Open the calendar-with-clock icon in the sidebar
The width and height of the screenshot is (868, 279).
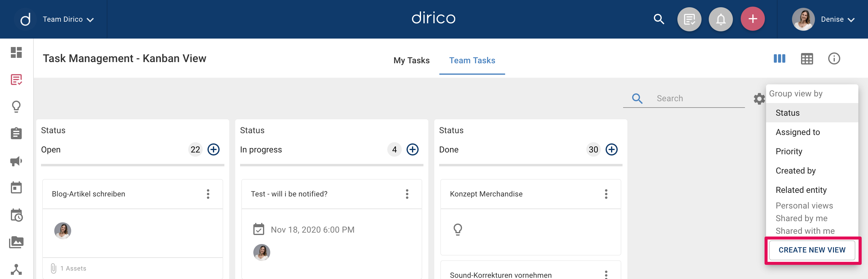(16, 215)
